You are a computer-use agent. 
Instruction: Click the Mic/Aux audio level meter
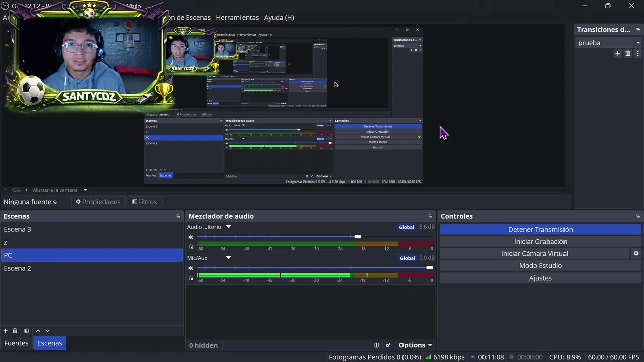(315, 275)
